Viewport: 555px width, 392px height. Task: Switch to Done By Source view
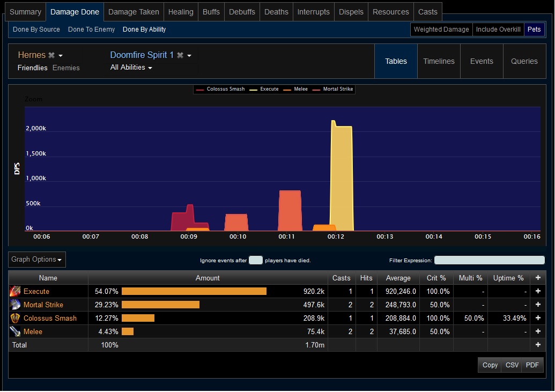pyautogui.click(x=36, y=29)
